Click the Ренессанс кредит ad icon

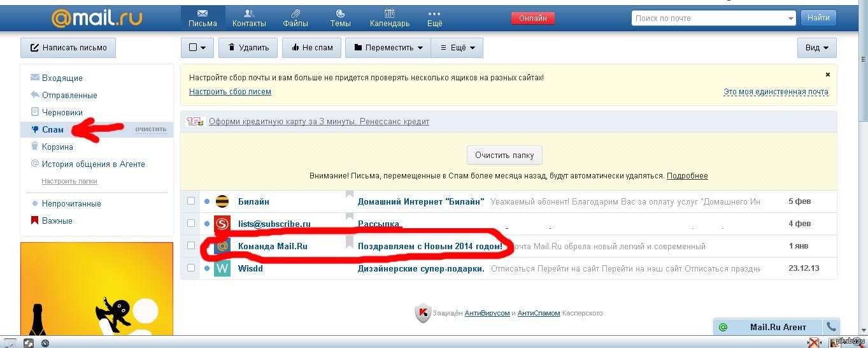(195, 121)
